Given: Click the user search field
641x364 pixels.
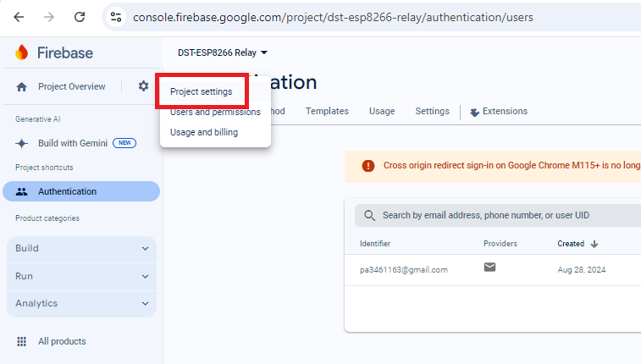Looking at the screenshot, I should [500, 216].
